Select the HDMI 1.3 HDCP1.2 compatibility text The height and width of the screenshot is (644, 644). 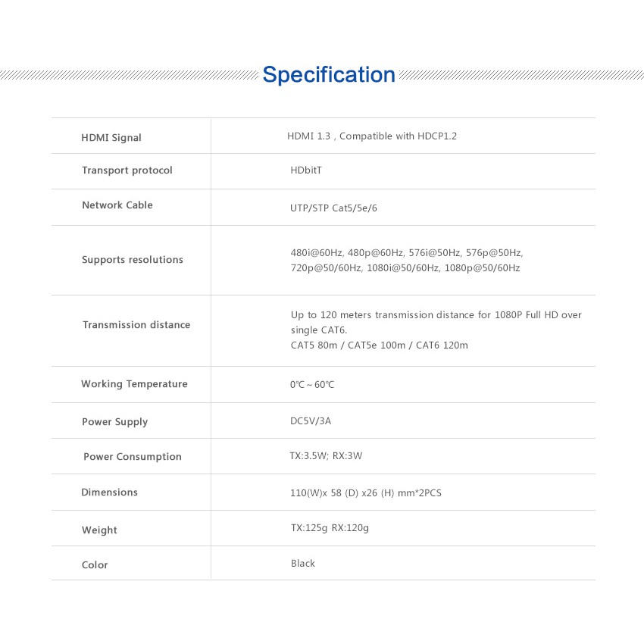point(372,136)
